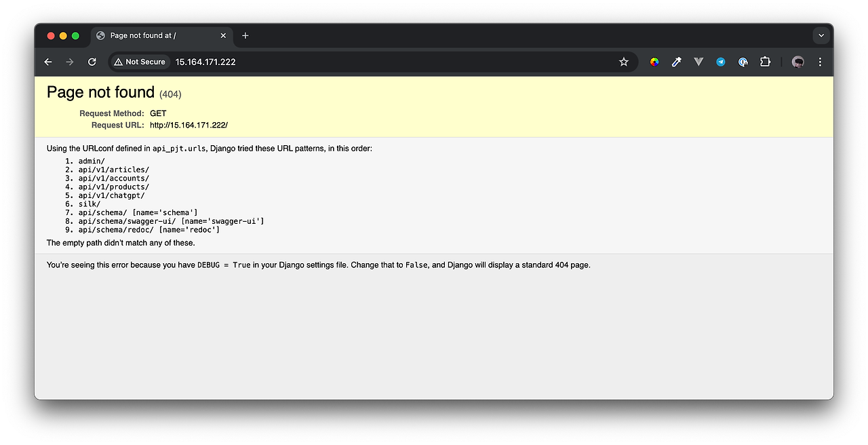Bookmark this page with the star icon
Viewport: 868px width, 445px height.
(x=624, y=62)
